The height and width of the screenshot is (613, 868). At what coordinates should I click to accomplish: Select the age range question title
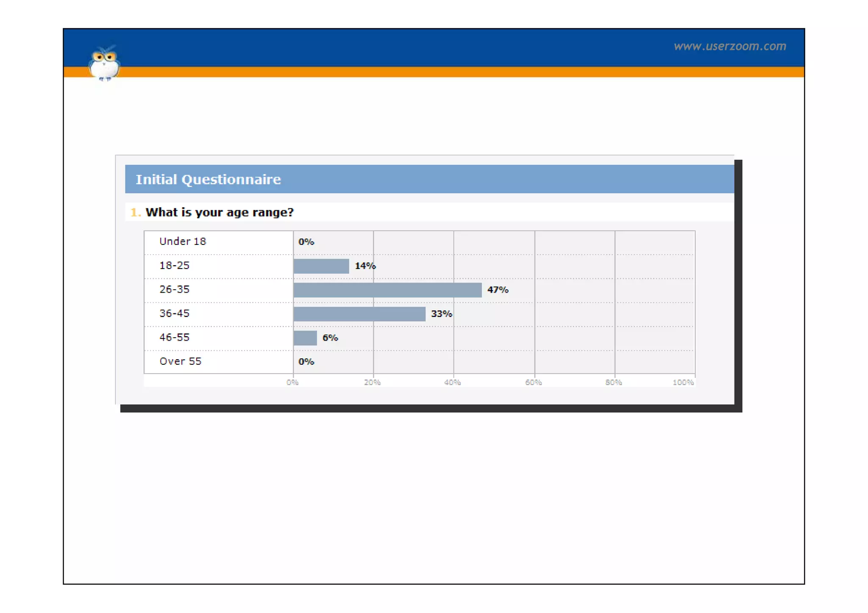click(219, 212)
